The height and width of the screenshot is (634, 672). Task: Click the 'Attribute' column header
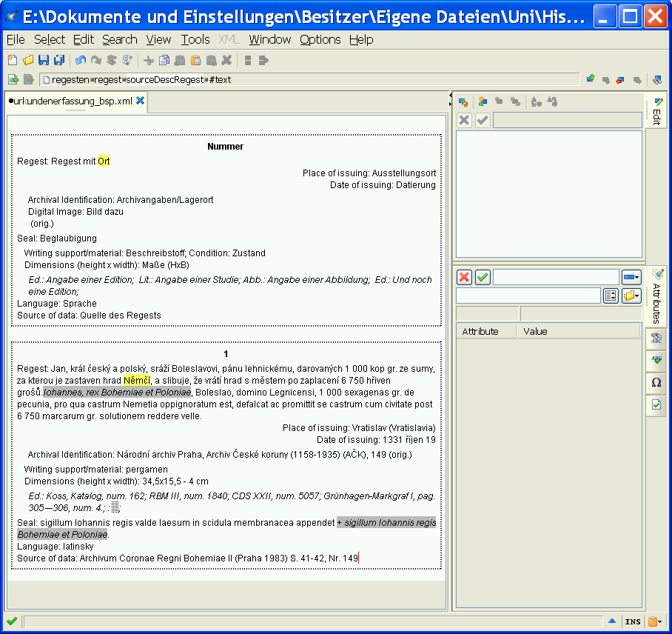[486, 332]
